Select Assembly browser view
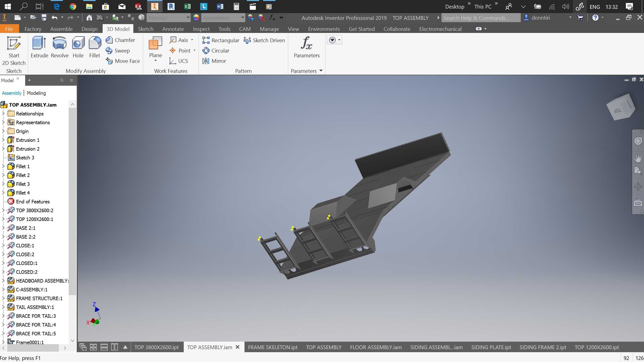Viewport: 644px width, 362px height. click(x=12, y=93)
